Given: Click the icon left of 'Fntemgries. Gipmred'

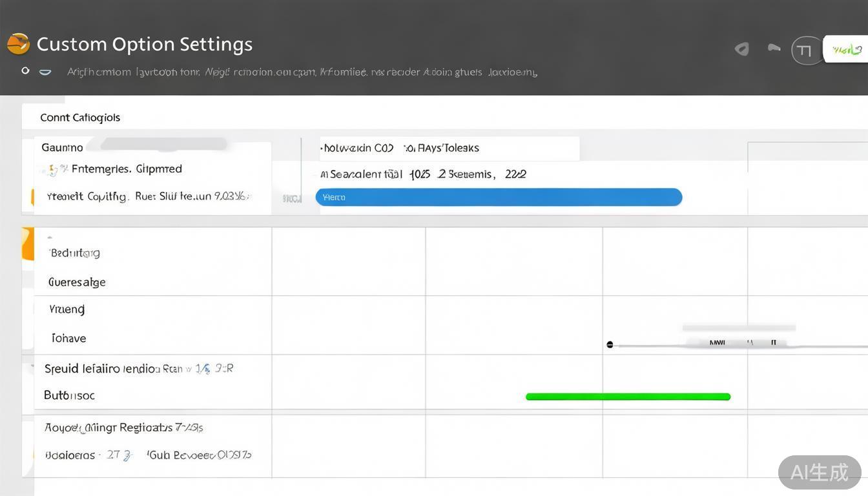Looking at the screenshot, I should pyautogui.click(x=51, y=170).
